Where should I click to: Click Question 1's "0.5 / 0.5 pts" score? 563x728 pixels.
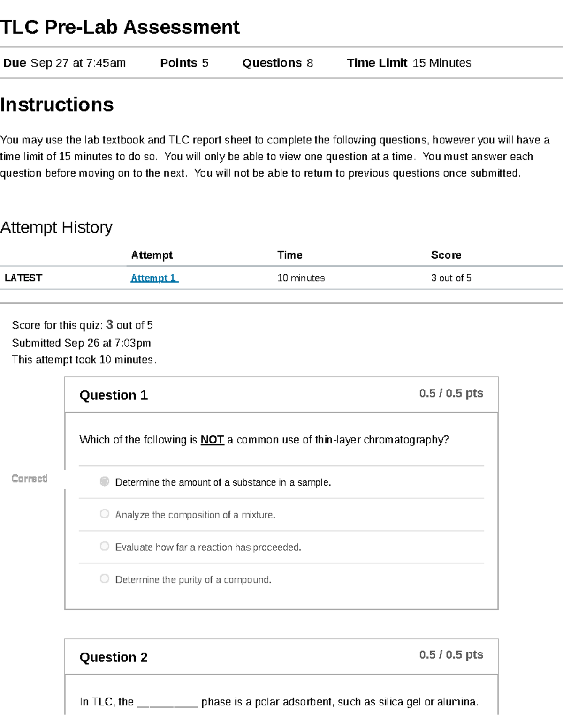(x=451, y=393)
